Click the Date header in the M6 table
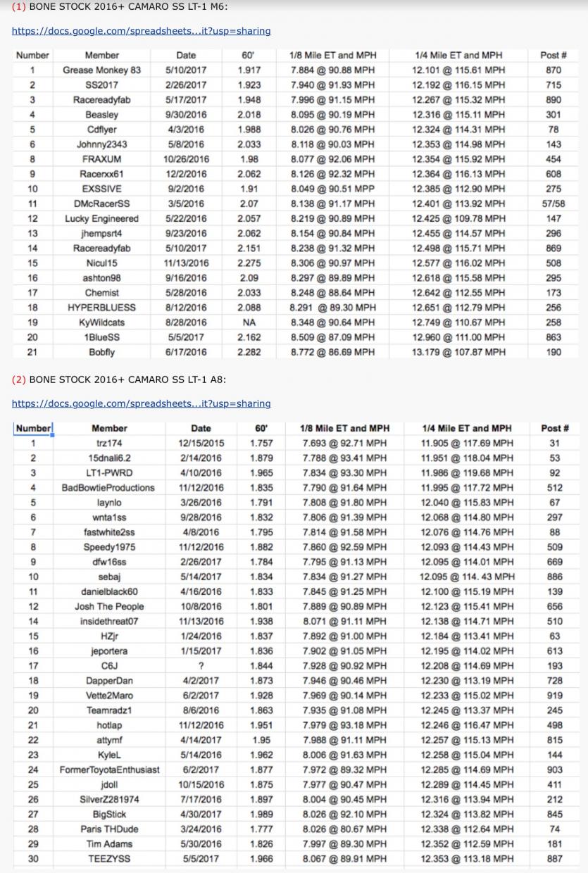588x873 pixels. (x=187, y=55)
